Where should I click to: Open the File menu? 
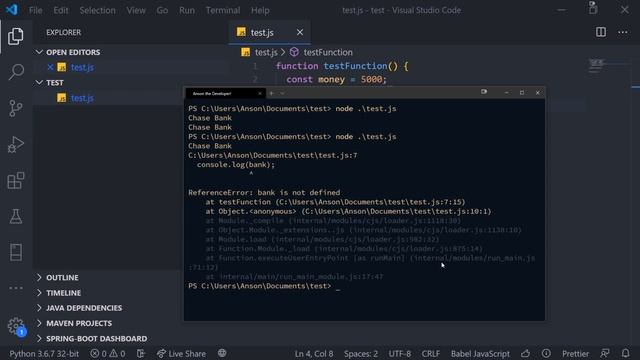(36, 10)
